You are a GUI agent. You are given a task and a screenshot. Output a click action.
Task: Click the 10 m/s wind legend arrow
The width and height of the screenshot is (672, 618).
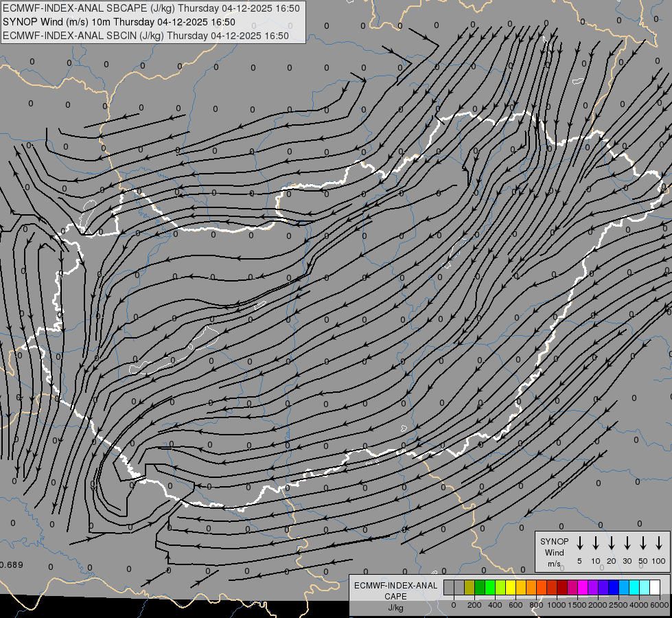click(596, 542)
